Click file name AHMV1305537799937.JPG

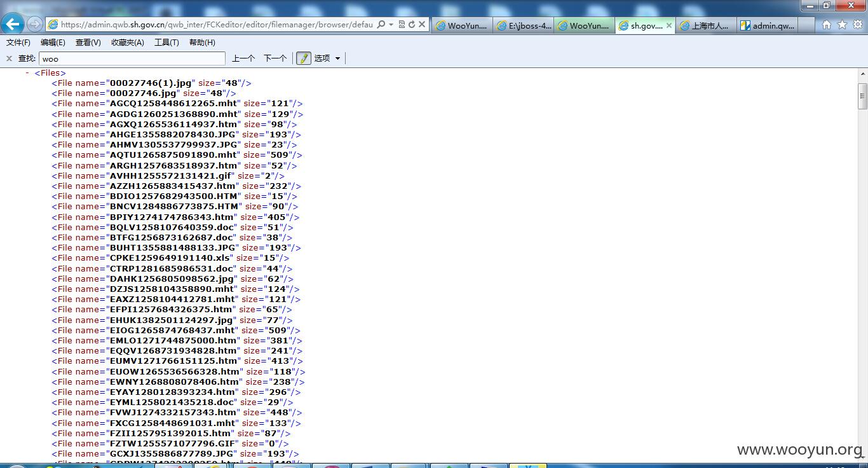coord(174,145)
